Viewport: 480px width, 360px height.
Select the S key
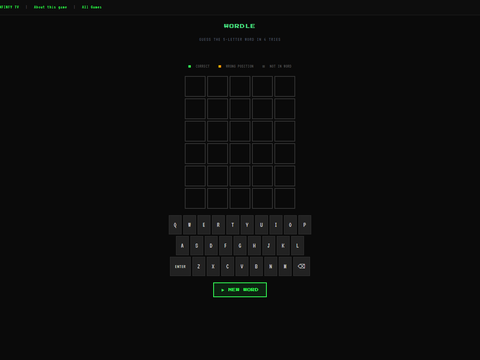coord(196,246)
